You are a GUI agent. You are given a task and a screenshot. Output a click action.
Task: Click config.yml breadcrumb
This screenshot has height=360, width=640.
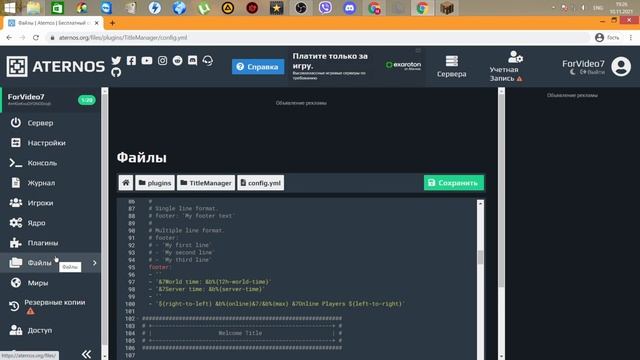[x=260, y=183]
